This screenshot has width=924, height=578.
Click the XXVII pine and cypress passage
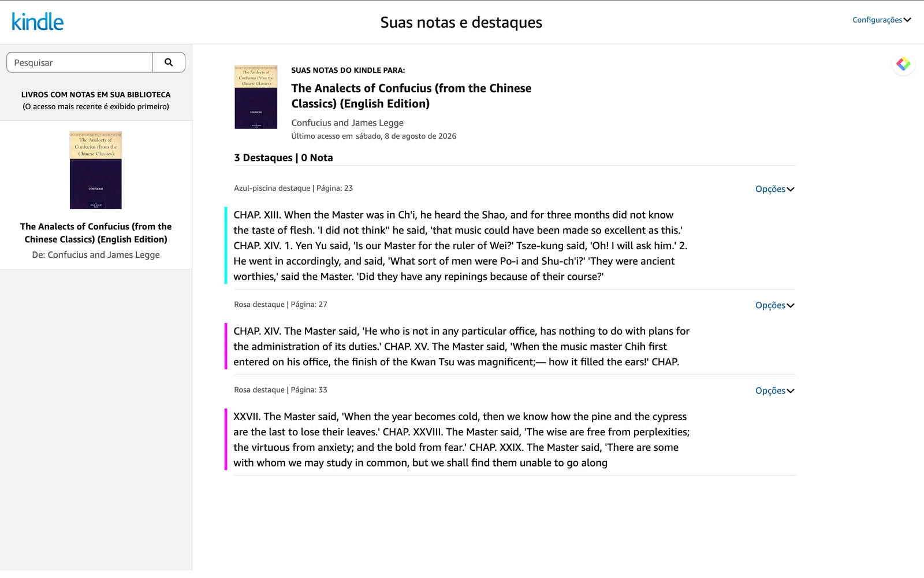tap(461, 439)
